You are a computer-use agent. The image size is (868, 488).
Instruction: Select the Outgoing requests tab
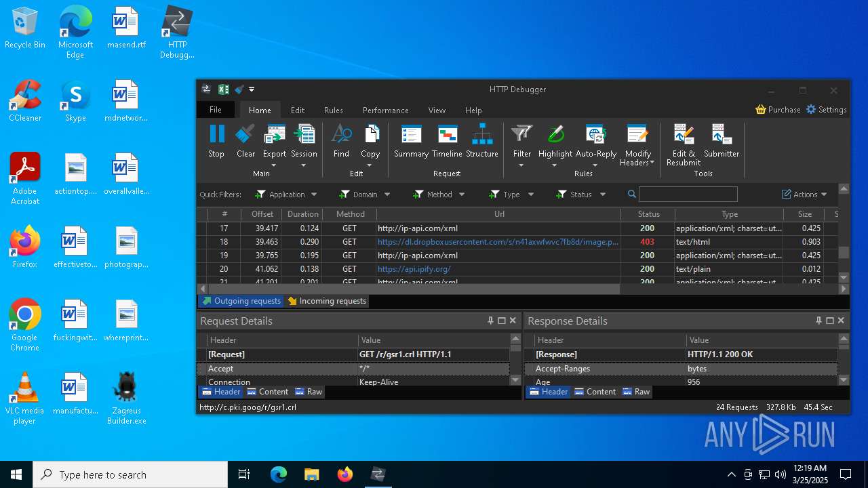tap(241, 301)
